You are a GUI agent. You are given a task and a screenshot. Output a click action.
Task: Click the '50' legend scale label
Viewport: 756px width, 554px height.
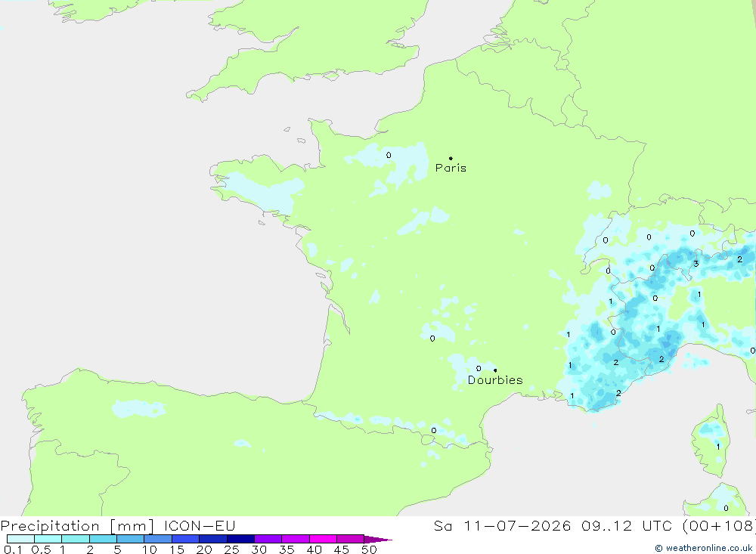[x=369, y=549]
